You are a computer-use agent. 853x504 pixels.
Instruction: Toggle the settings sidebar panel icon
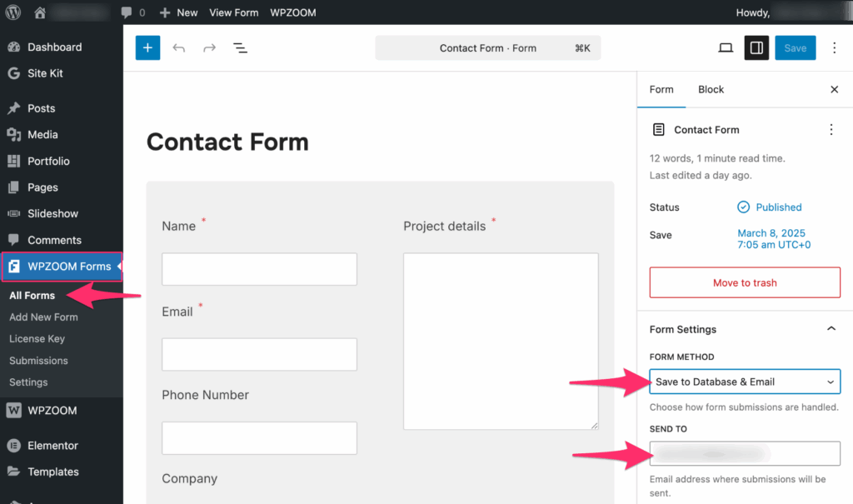pyautogui.click(x=756, y=47)
